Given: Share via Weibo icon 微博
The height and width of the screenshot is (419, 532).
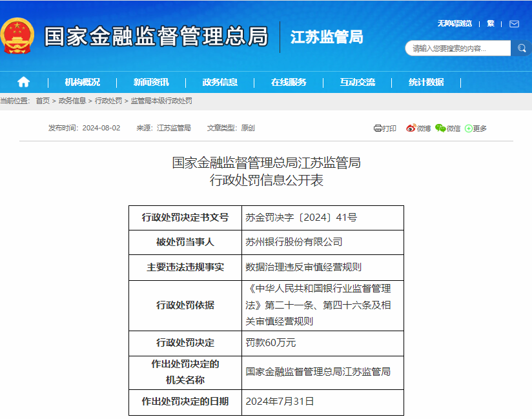Looking at the screenshot, I should (418, 128).
